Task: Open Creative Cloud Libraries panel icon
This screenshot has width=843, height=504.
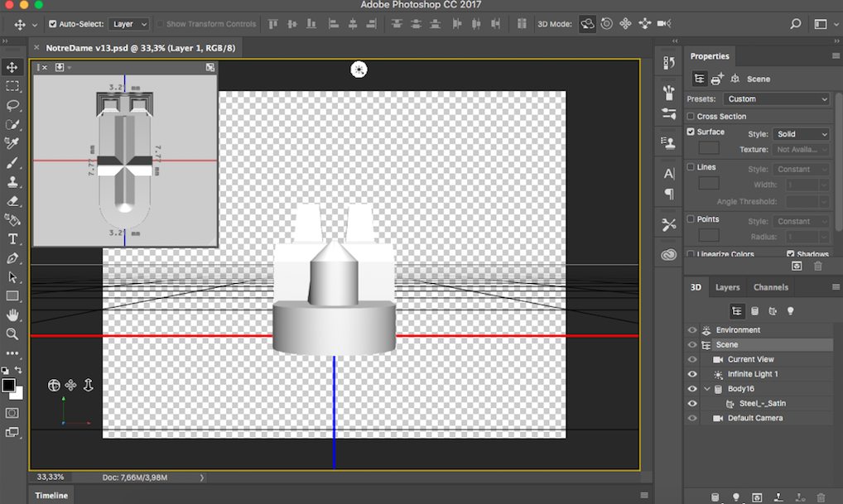Action: tap(669, 255)
